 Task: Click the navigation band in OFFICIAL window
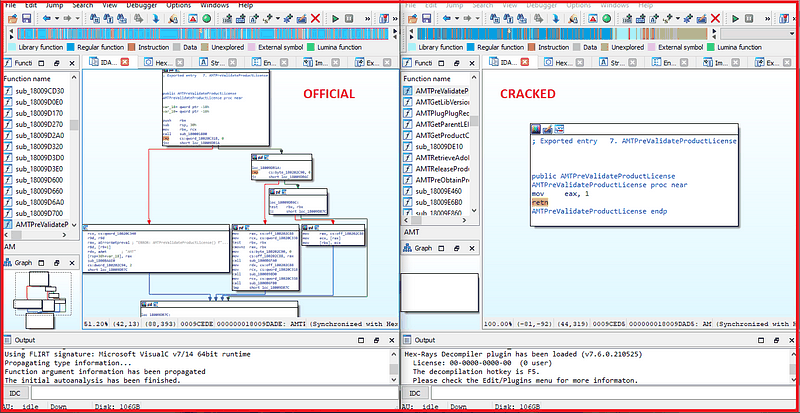203,34
